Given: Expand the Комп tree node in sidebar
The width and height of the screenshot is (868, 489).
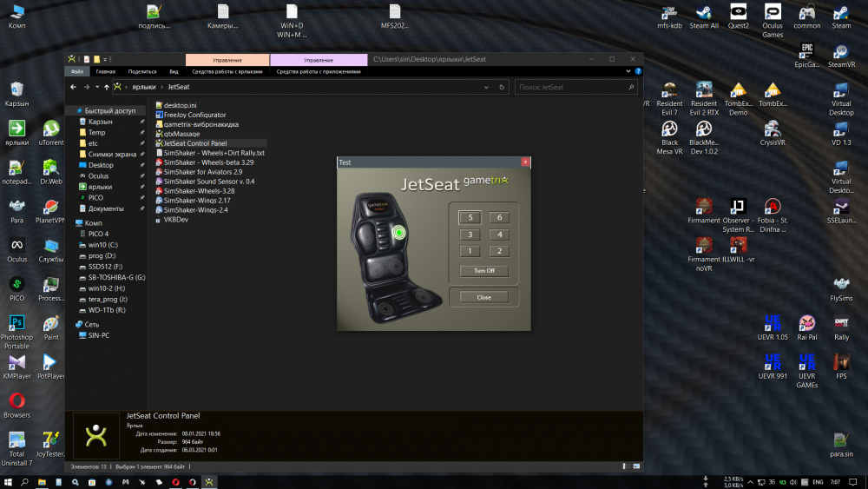Looking at the screenshot, I should tap(71, 223).
